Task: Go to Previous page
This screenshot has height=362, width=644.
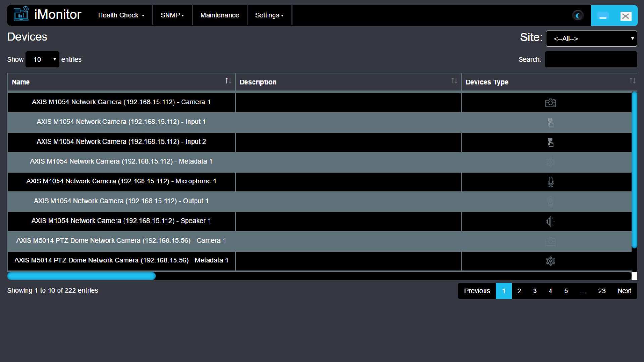Action: tap(477, 291)
